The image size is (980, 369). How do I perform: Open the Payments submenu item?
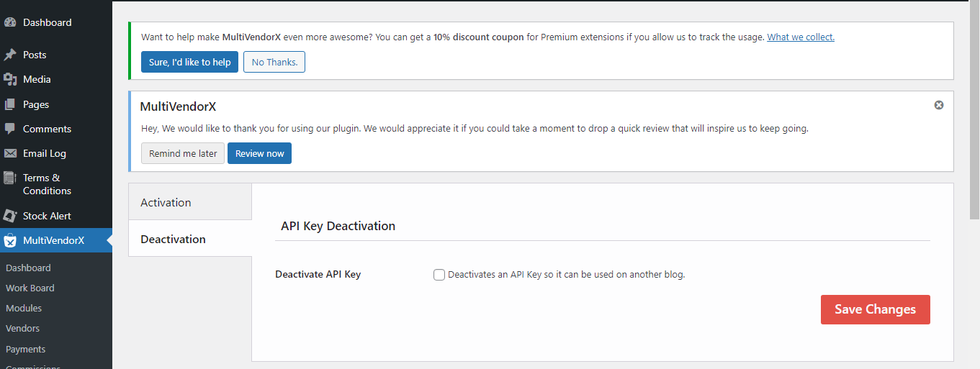pos(25,349)
